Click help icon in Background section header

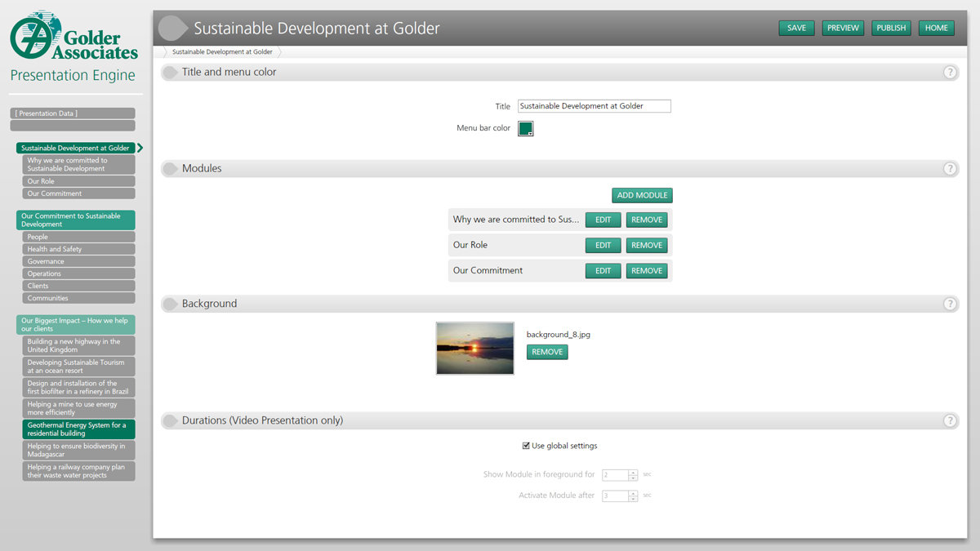950,304
